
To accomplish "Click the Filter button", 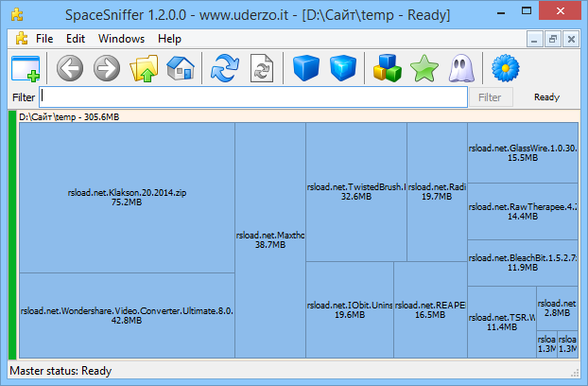I will pos(491,97).
